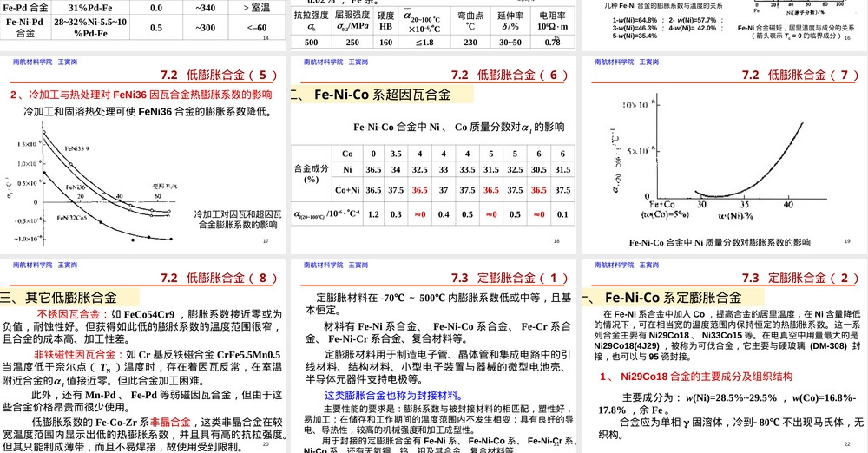Click the 'Fe+Co' axis annotation

(662, 204)
